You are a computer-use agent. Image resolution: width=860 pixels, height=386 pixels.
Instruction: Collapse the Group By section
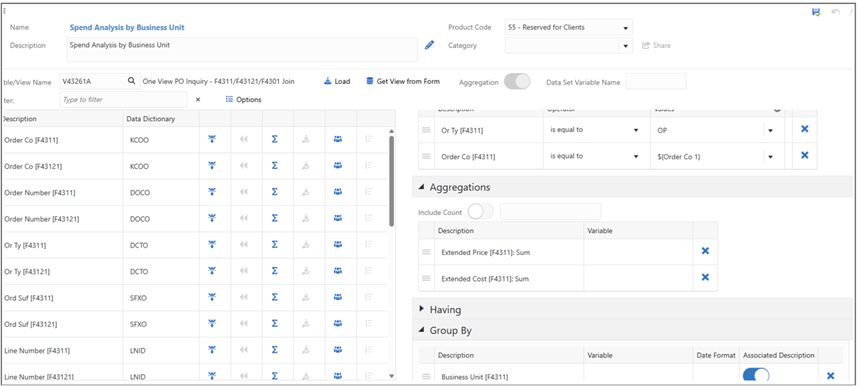[x=422, y=331]
